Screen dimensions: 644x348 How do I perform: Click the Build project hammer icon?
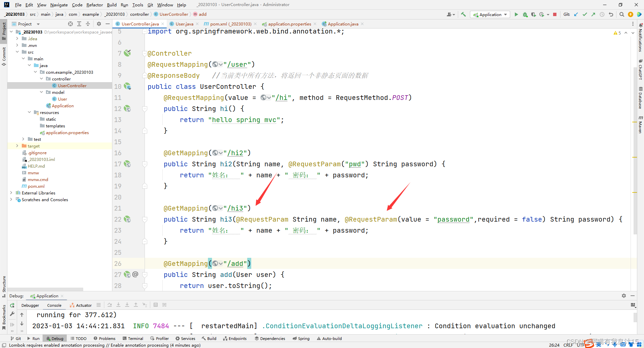pyautogui.click(x=463, y=14)
